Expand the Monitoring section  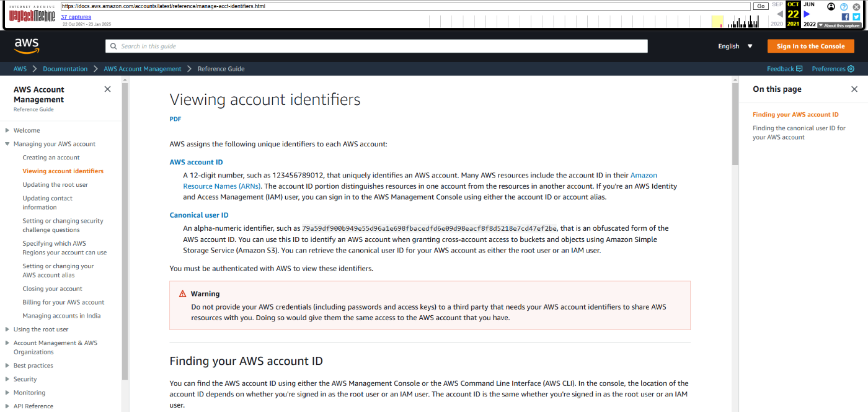coord(7,393)
